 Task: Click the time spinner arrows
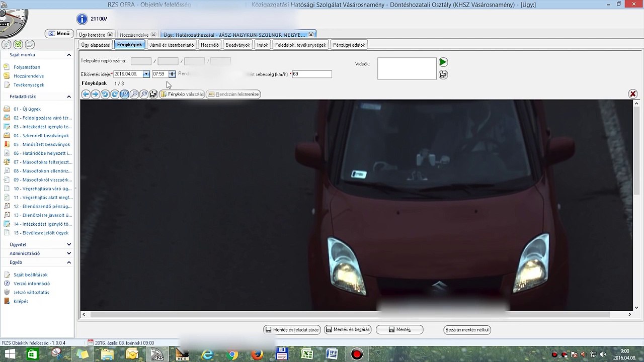(x=172, y=74)
